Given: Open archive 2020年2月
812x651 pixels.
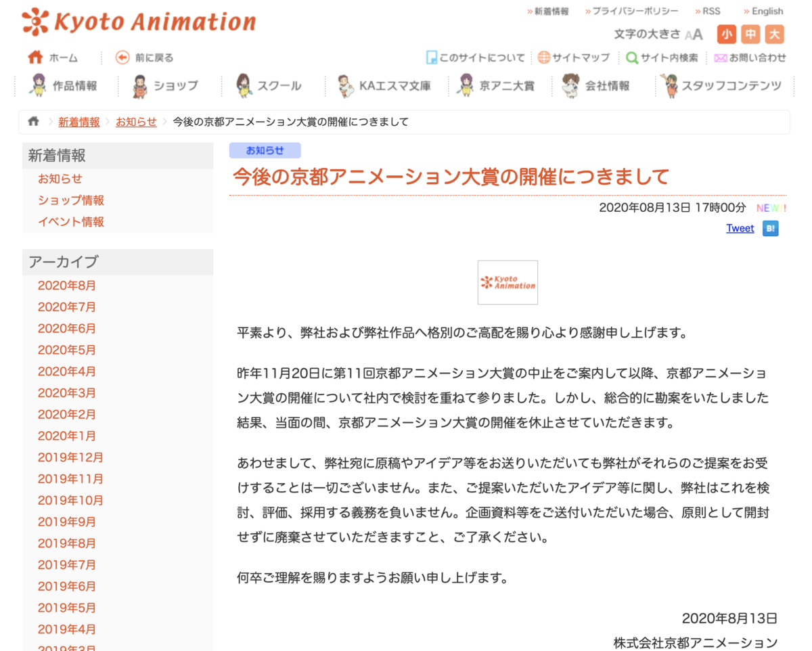Looking at the screenshot, I should point(67,414).
